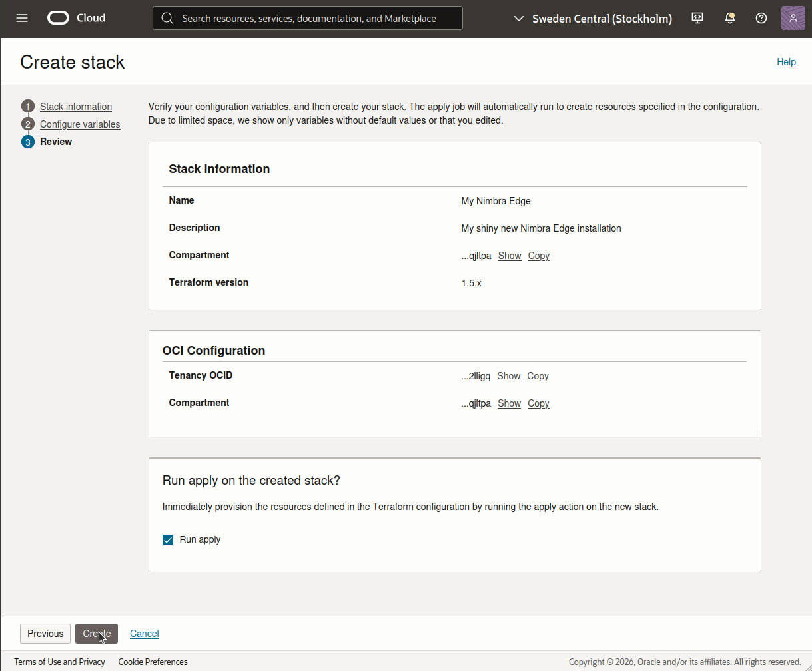812x671 pixels.
Task: Go to Stack information step
Action: coord(76,107)
